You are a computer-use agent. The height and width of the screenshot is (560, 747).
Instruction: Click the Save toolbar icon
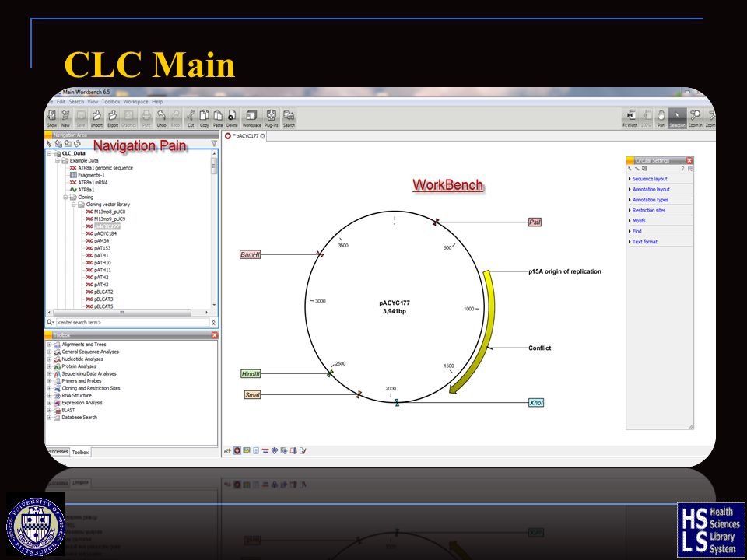pyautogui.click(x=81, y=117)
